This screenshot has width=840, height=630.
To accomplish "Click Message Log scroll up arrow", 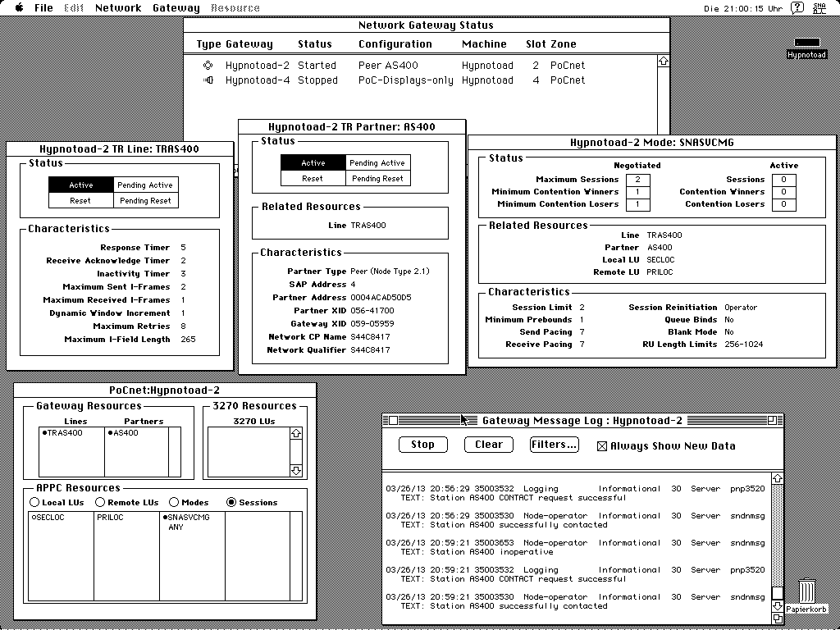I will (778, 478).
